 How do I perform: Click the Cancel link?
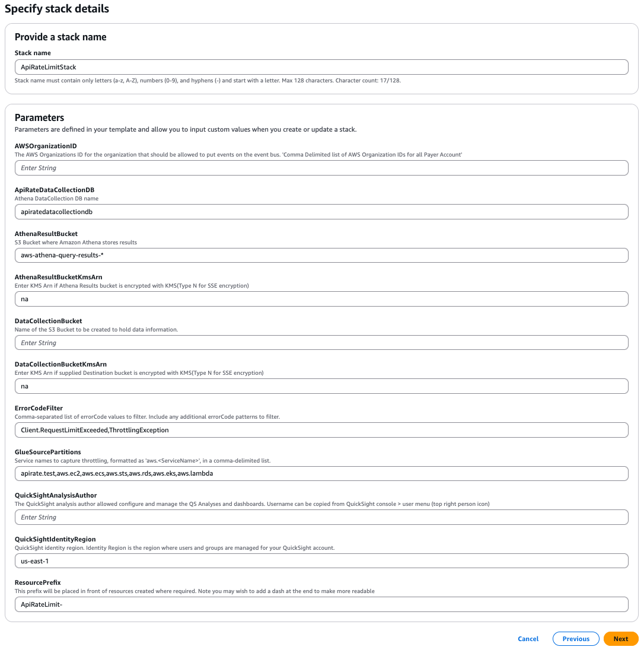point(527,639)
